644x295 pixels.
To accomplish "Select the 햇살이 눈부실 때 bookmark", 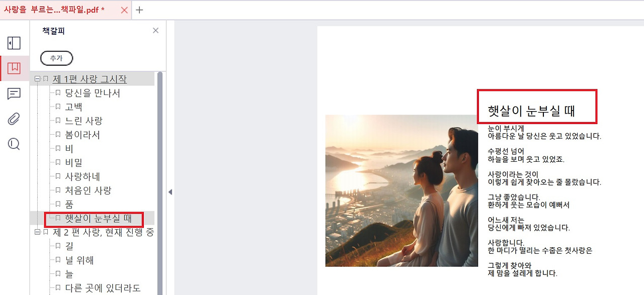I will coord(98,219).
